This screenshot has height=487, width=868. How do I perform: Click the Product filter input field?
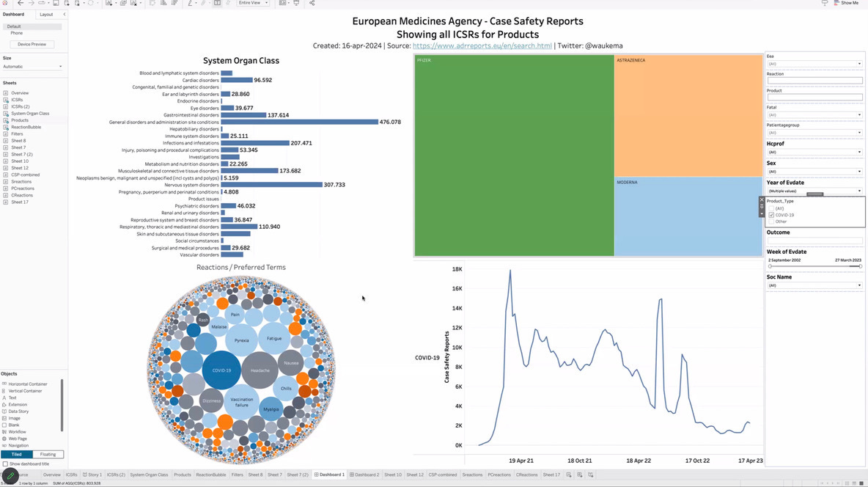(814, 97)
